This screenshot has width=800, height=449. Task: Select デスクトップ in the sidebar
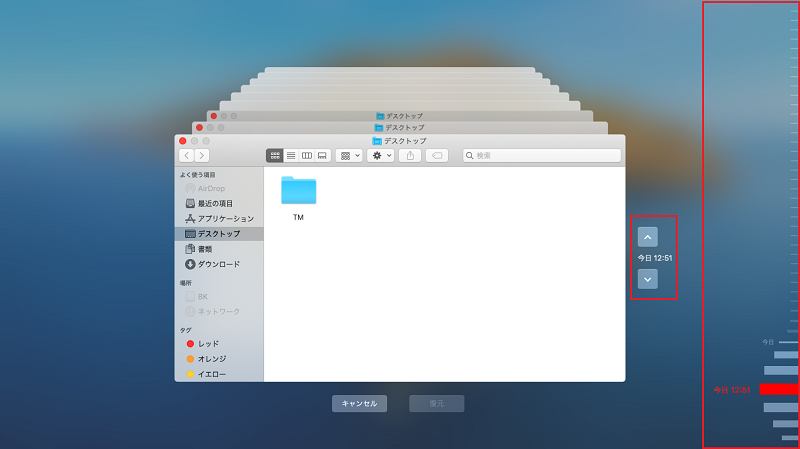click(x=219, y=234)
